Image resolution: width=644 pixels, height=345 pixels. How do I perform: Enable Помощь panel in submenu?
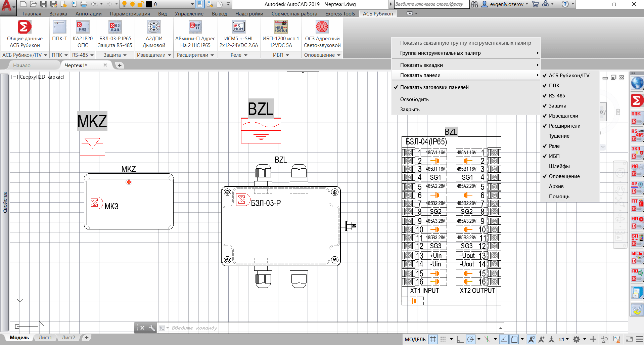[569, 197]
